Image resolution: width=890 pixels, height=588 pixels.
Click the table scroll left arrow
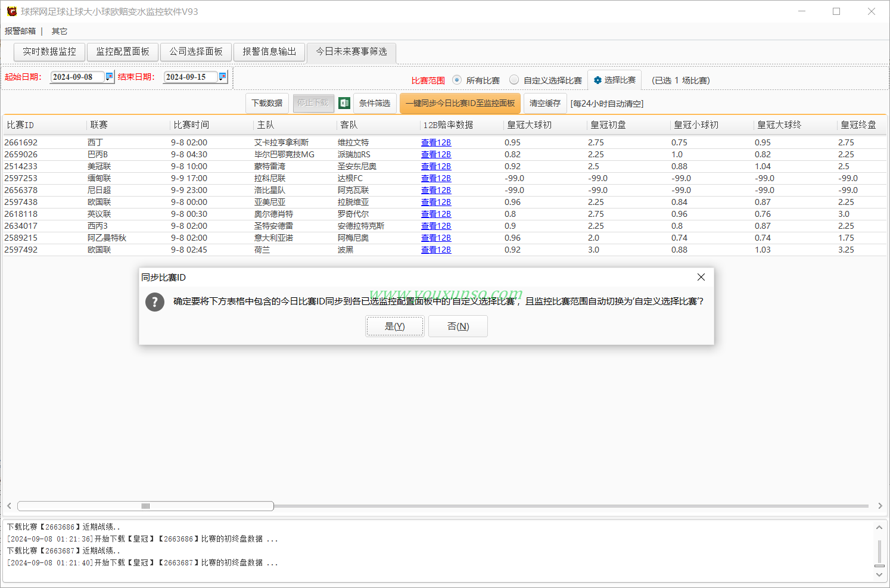pyautogui.click(x=9, y=506)
